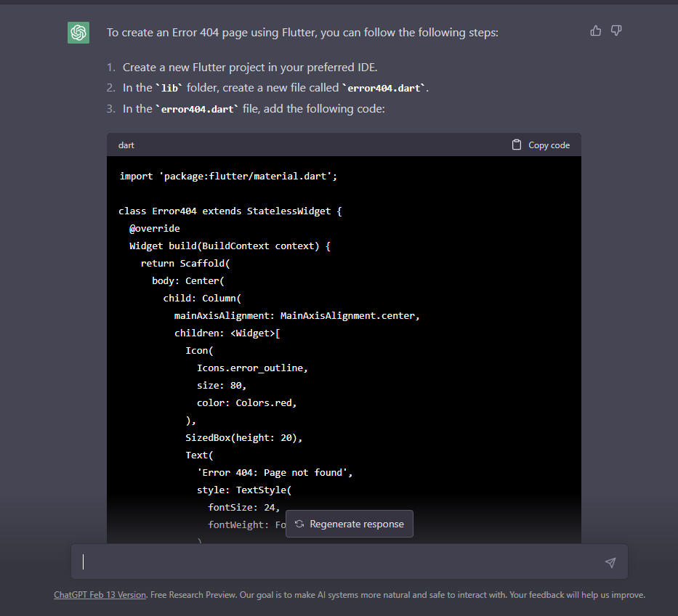
Task: Select the dart language label on the code block
Action: point(126,145)
